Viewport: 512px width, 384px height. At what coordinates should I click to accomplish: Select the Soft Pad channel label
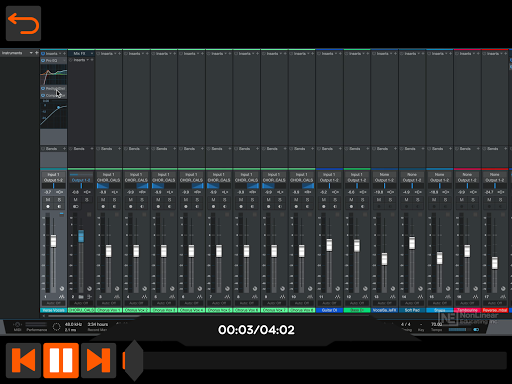click(412, 310)
